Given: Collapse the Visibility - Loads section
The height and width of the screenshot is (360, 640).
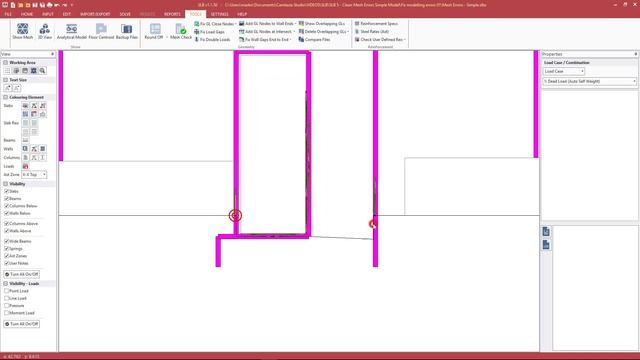Looking at the screenshot, I should (x=6, y=284).
